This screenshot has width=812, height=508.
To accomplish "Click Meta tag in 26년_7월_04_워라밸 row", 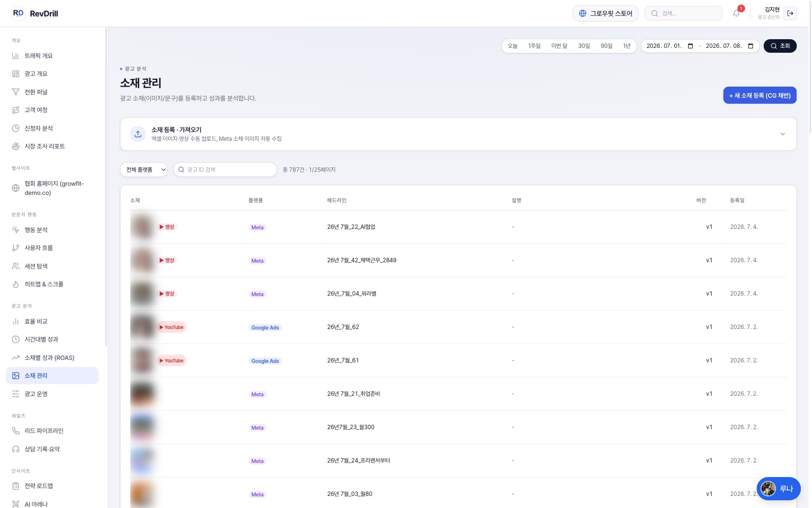I will [257, 294].
